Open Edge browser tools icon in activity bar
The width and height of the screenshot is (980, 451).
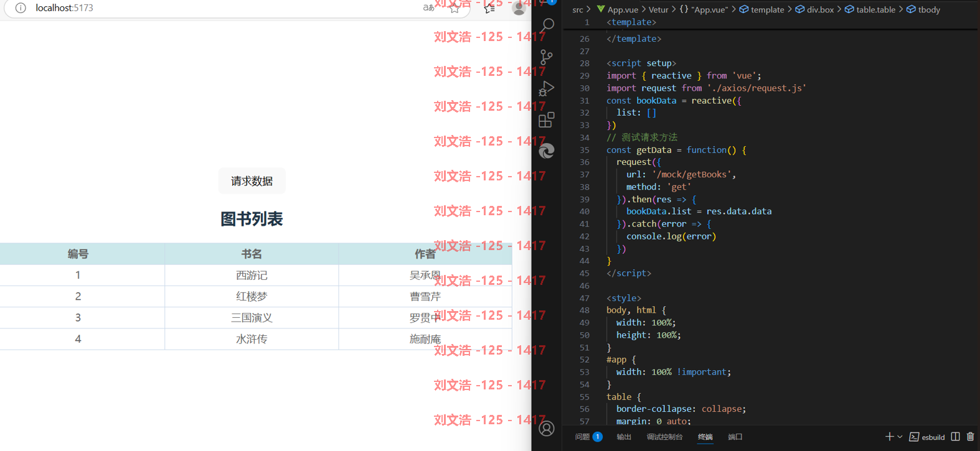(547, 151)
